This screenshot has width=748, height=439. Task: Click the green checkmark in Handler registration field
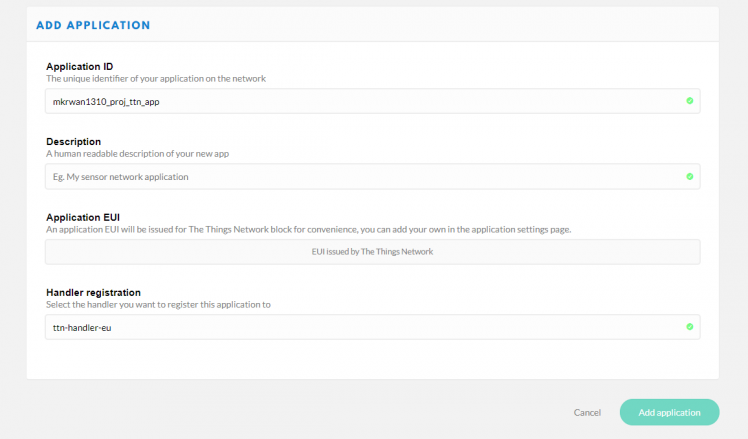tap(689, 327)
